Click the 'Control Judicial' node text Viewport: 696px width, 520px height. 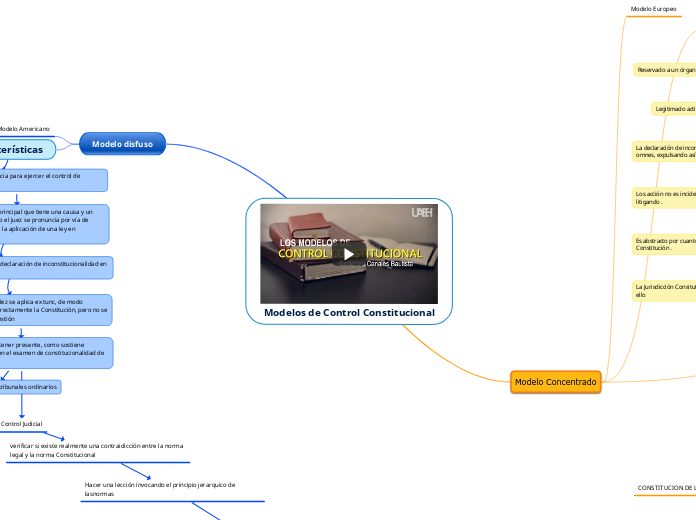pos(21,424)
